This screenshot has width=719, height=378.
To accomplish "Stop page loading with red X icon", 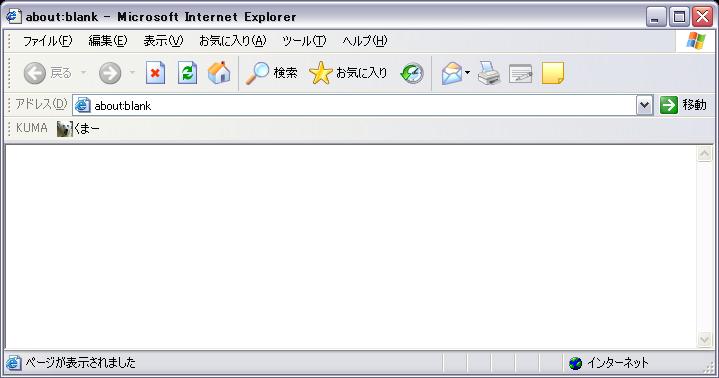I will [x=155, y=73].
